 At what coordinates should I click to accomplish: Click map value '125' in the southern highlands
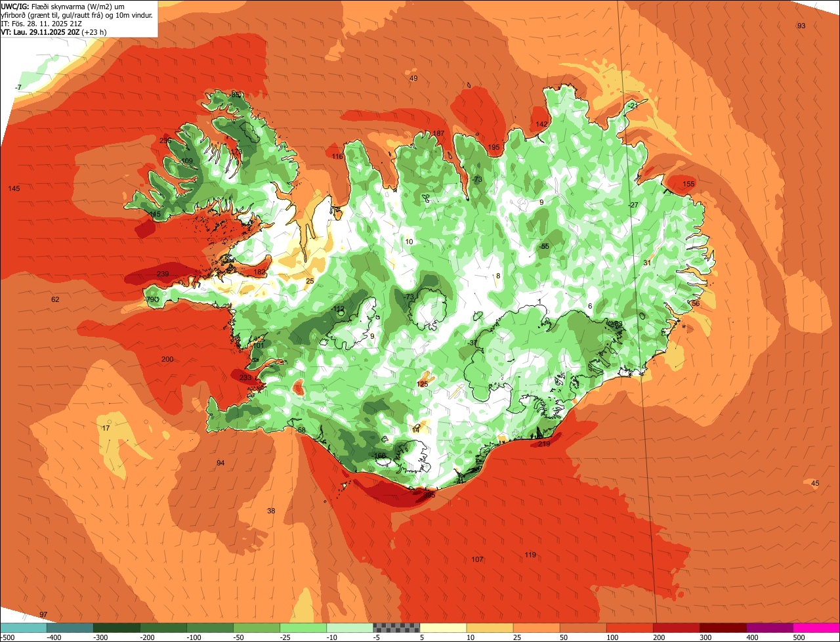[x=423, y=384]
